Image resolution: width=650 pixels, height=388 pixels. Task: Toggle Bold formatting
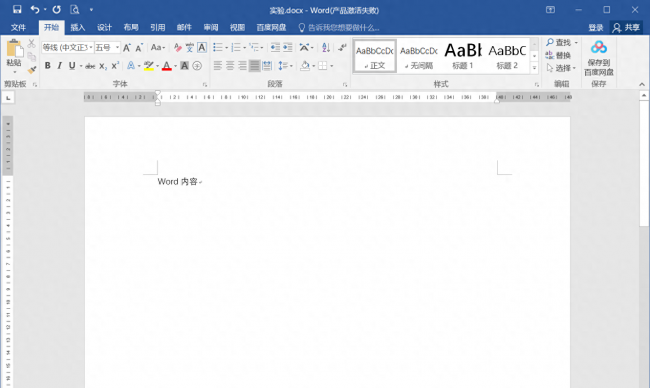tap(48, 65)
